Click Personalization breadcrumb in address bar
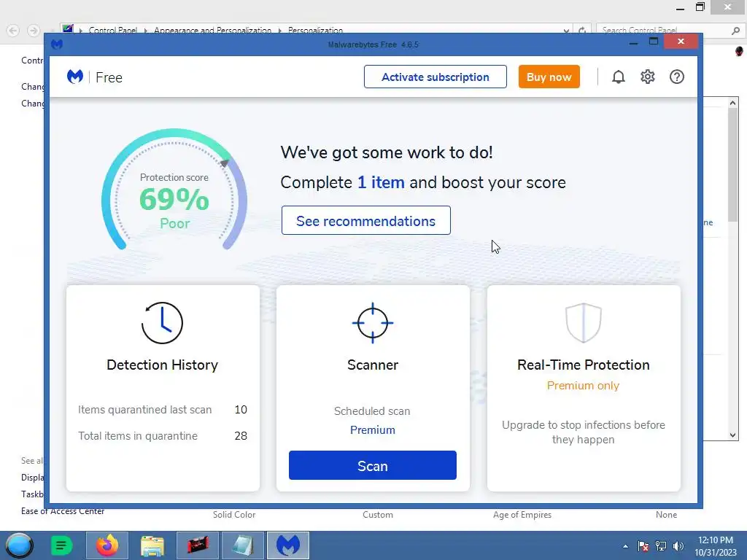This screenshot has height=560, width=747. (315, 30)
